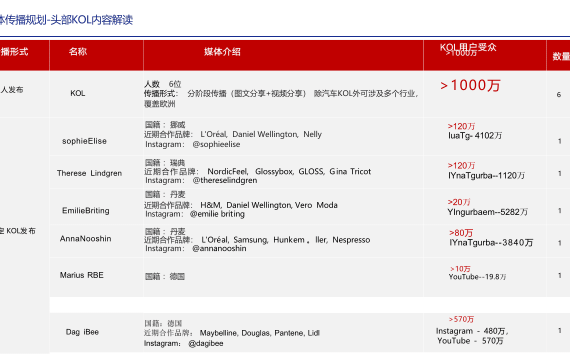Click the luaTg- 4102万 text
The height and width of the screenshot is (360, 570).
(x=475, y=136)
